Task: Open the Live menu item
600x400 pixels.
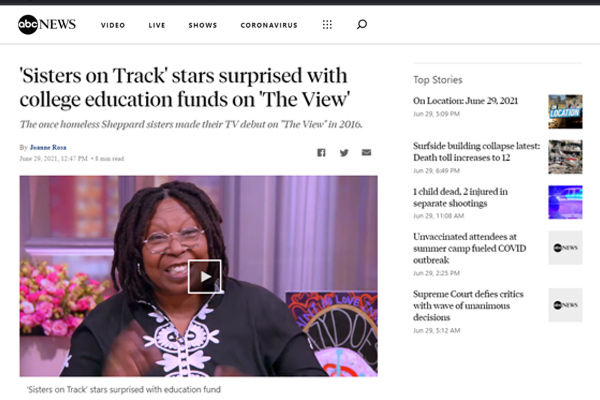Action: [x=157, y=25]
